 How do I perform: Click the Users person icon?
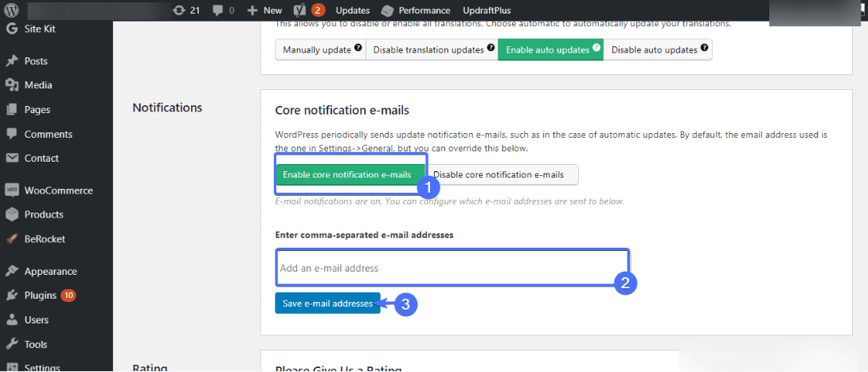coord(11,320)
